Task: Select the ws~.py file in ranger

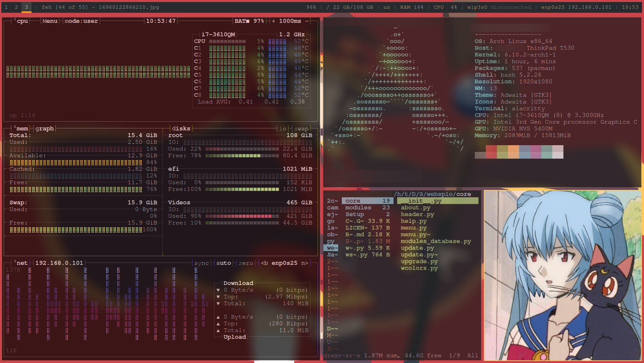Action: [368, 254]
